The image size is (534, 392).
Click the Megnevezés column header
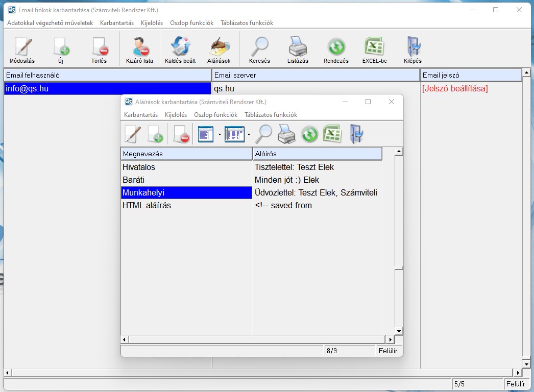[186, 154]
